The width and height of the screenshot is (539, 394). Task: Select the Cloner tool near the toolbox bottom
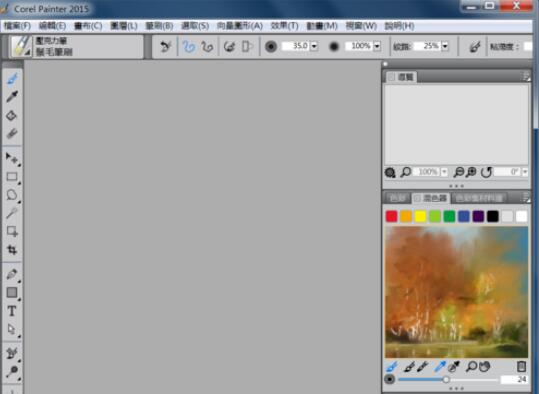coord(12,353)
